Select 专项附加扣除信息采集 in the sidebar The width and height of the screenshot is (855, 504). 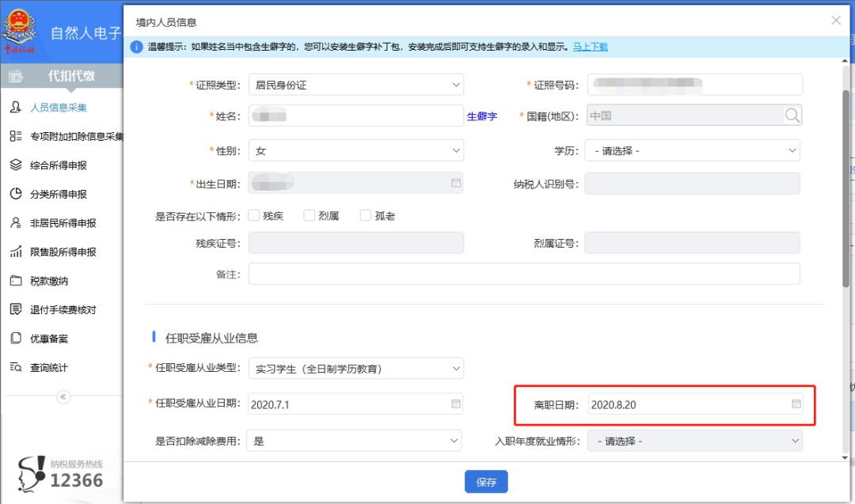[76, 137]
